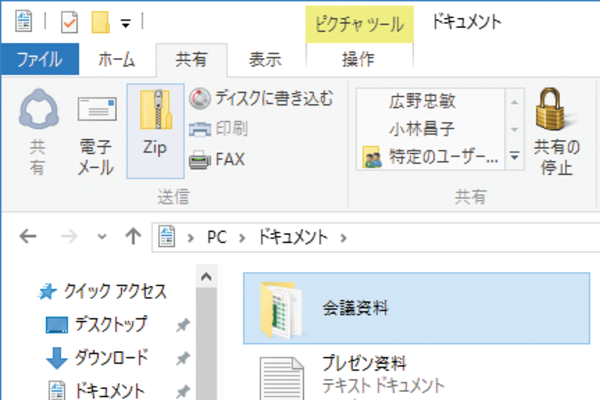Click the New Folder icon in title bar
The width and height of the screenshot is (600, 400).
tap(100, 22)
